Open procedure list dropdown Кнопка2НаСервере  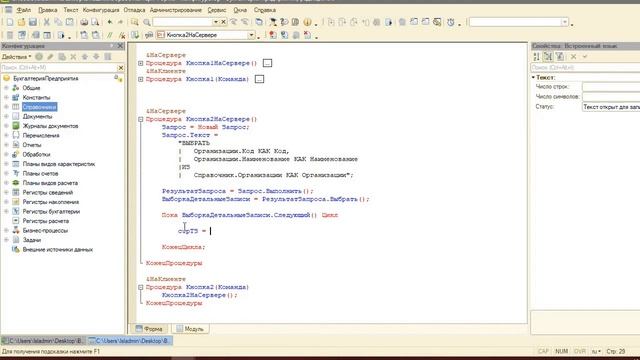251,35
